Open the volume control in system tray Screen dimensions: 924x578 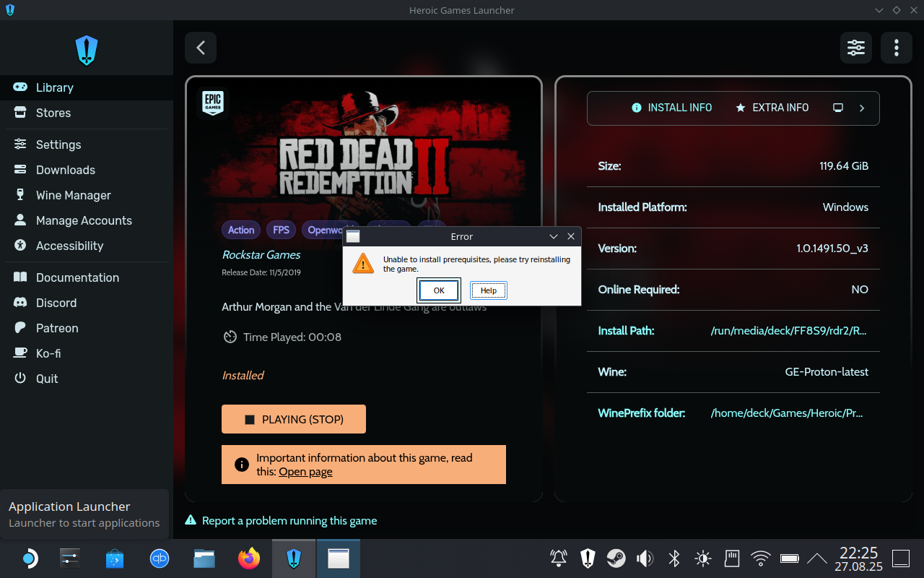click(645, 558)
